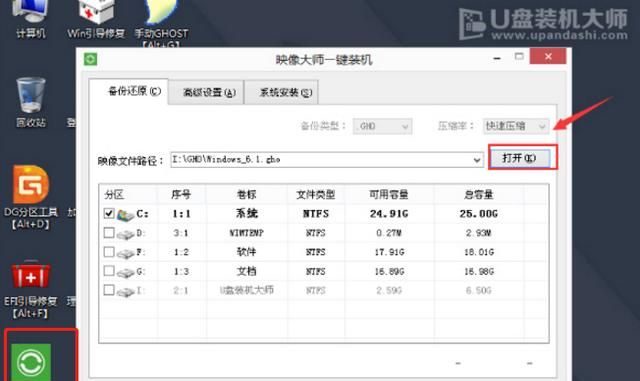Click the F: drive icon
640x381 pixels.
125,253
